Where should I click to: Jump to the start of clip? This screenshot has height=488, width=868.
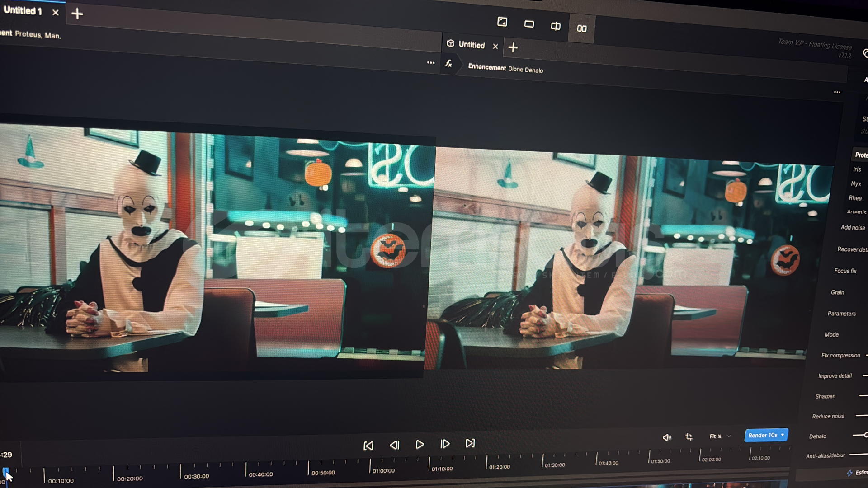coord(368,446)
